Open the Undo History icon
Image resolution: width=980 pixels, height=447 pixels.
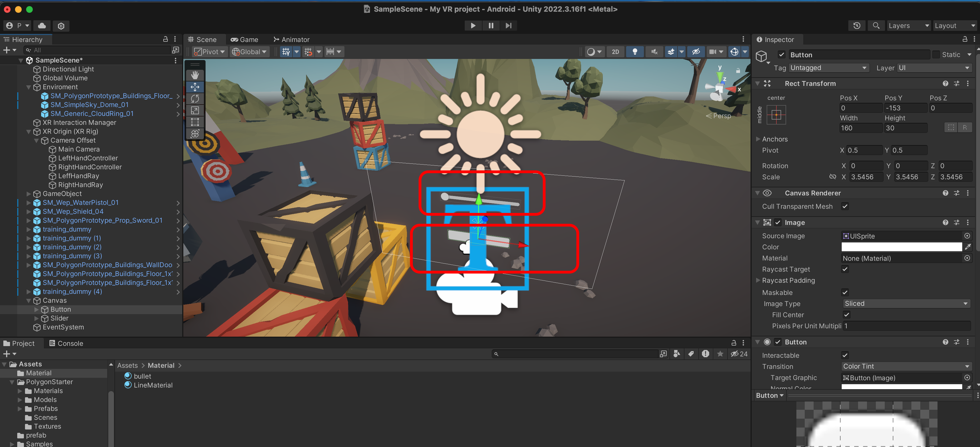pyautogui.click(x=856, y=26)
